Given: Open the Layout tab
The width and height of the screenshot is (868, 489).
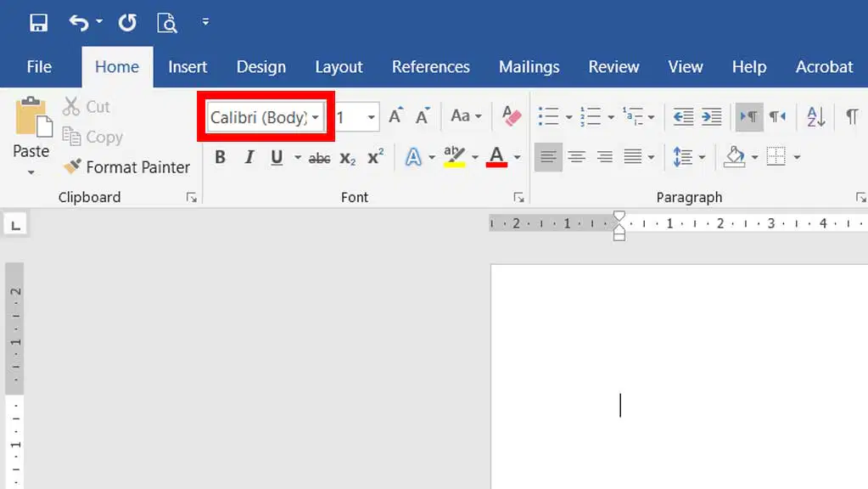Looking at the screenshot, I should tap(339, 67).
